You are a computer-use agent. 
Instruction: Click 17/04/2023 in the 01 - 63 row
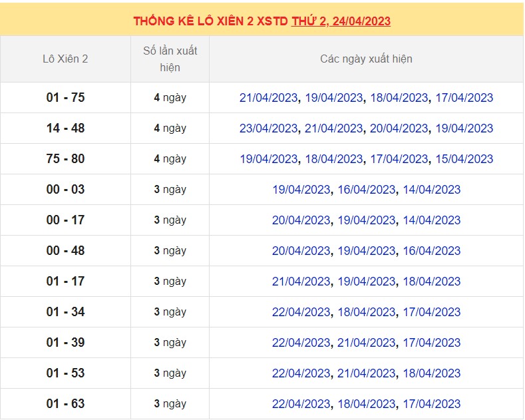pos(431,404)
